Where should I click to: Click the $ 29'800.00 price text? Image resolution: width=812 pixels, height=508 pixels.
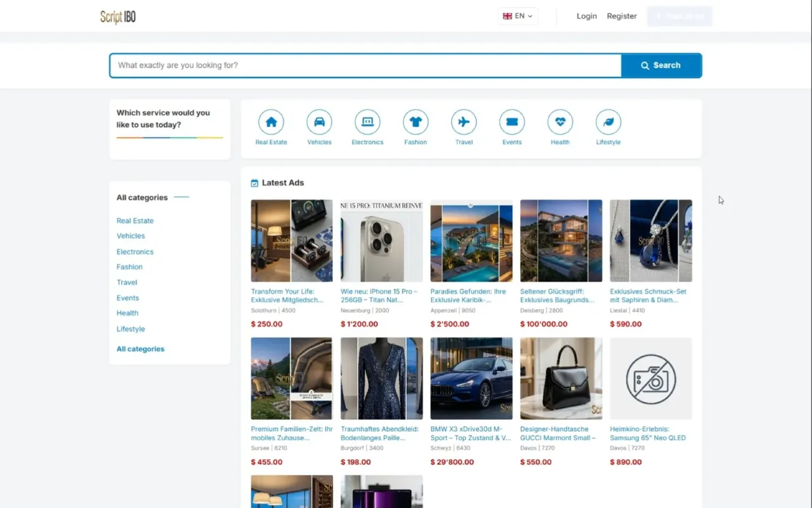[x=452, y=462]
